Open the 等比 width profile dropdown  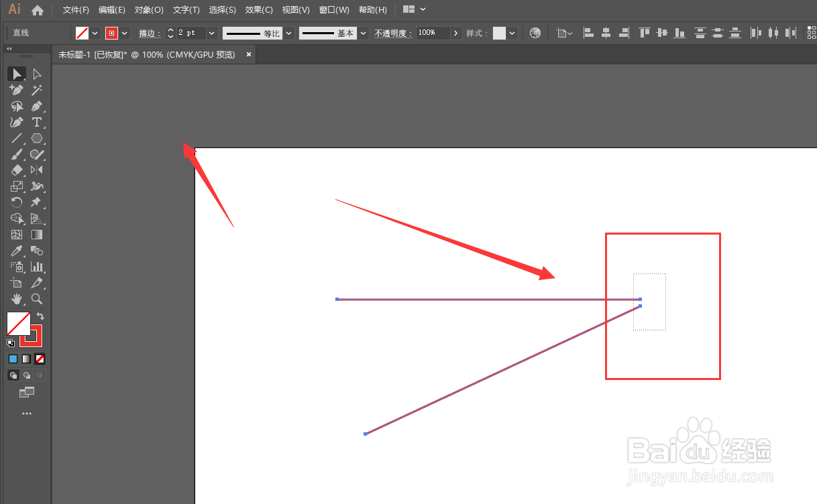(x=288, y=33)
